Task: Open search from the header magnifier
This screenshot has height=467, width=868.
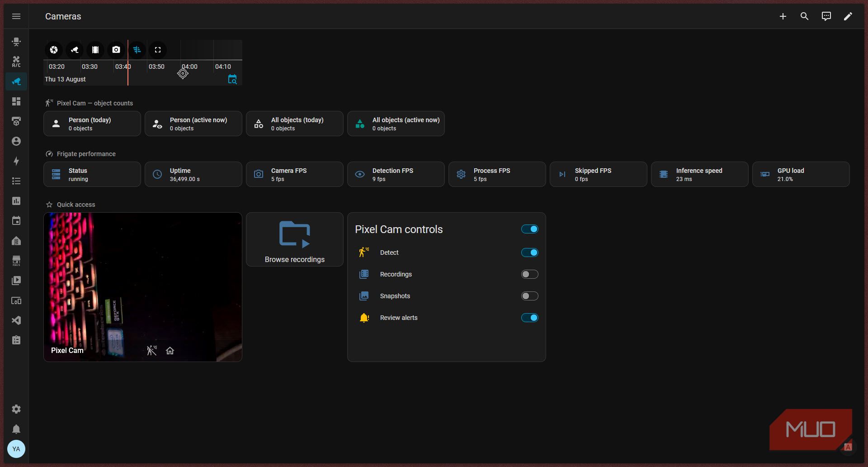Action: point(804,16)
